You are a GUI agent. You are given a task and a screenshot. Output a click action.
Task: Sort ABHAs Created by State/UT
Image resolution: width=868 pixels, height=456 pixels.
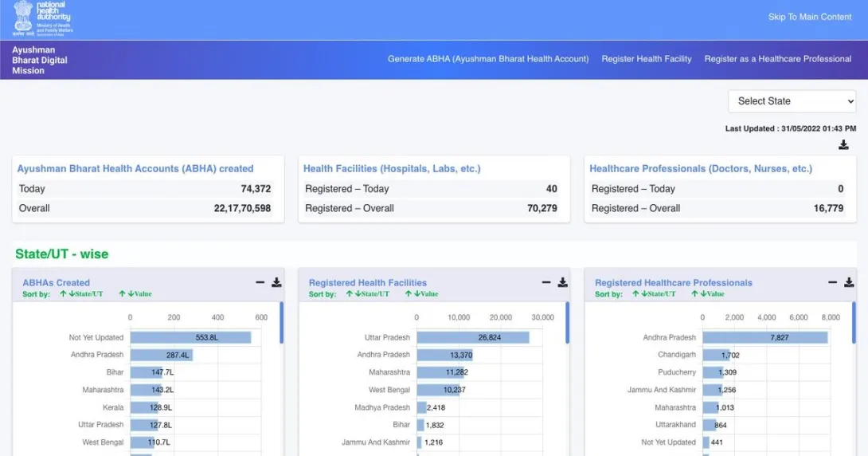tap(81, 293)
